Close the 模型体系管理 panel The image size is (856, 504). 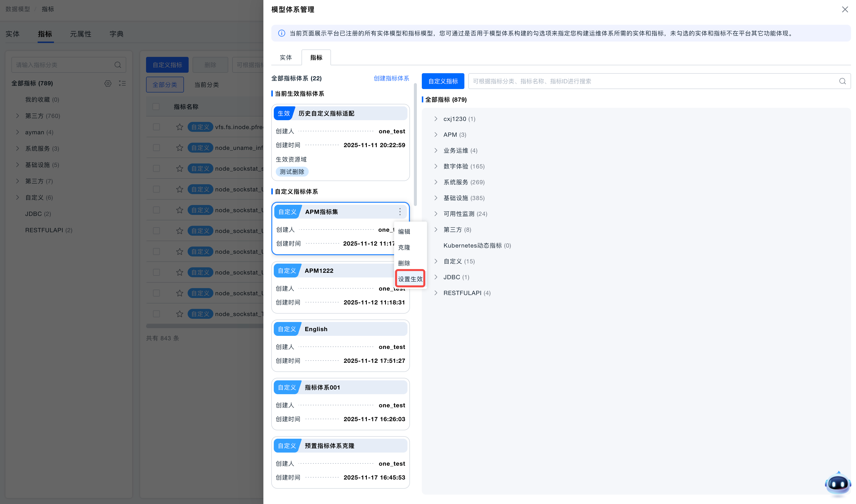[x=845, y=9]
